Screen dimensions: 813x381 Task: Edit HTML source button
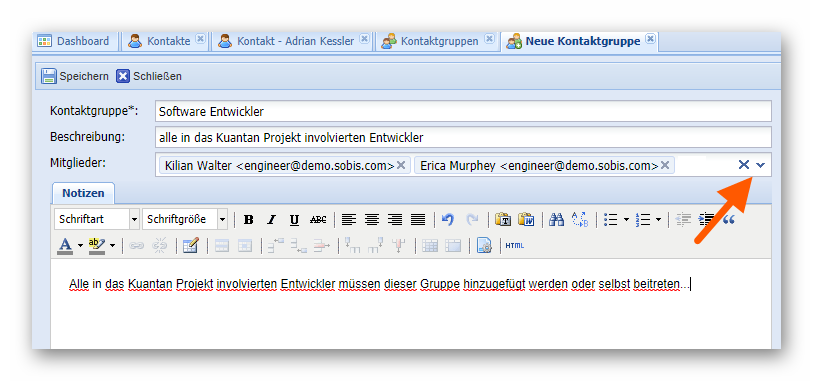pyautogui.click(x=515, y=246)
